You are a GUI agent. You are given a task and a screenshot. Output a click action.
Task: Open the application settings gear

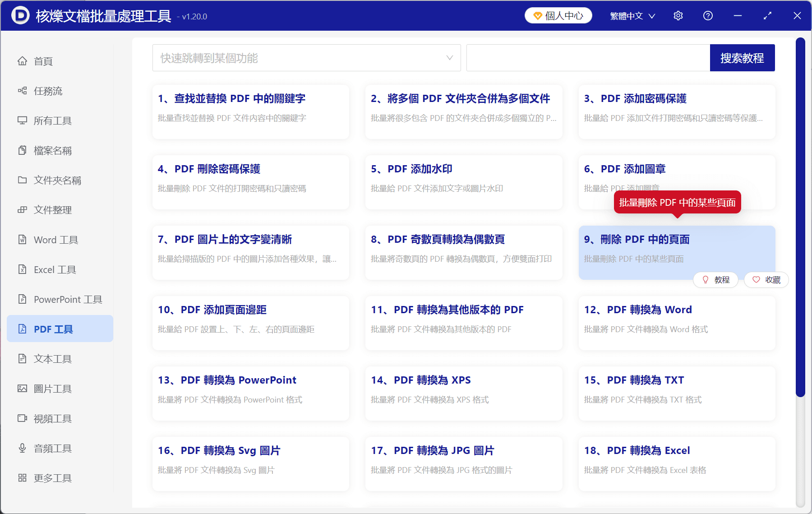pos(678,15)
